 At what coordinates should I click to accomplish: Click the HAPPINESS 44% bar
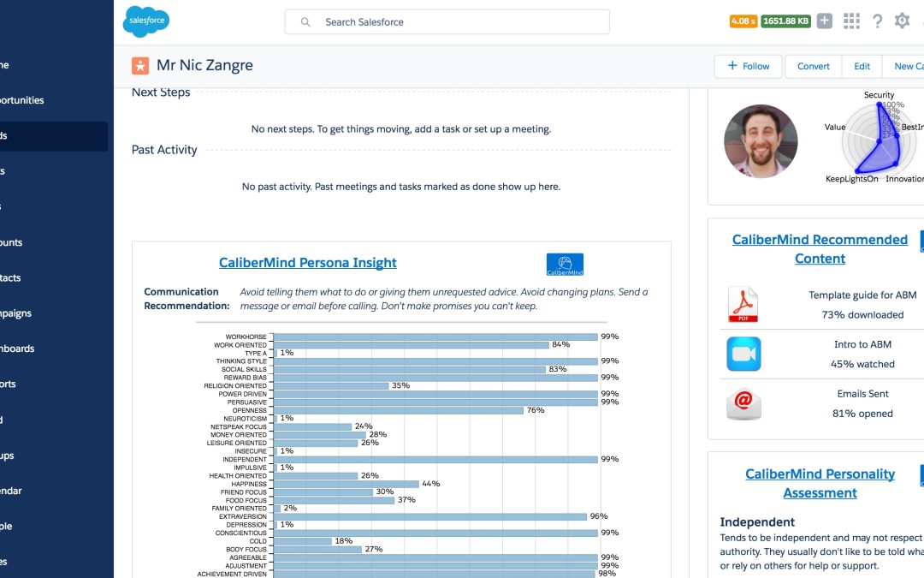point(346,484)
